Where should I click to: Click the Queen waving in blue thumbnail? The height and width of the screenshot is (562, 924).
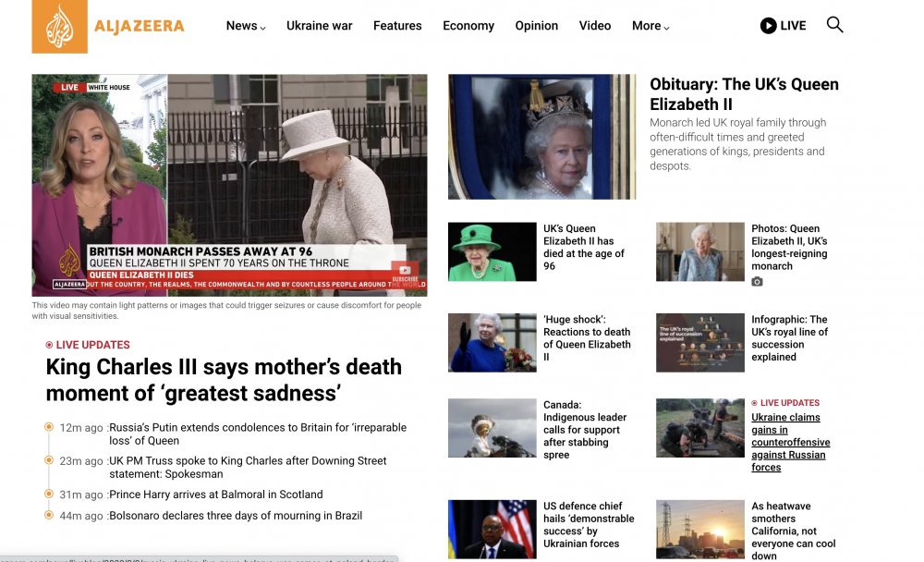[x=492, y=343]
